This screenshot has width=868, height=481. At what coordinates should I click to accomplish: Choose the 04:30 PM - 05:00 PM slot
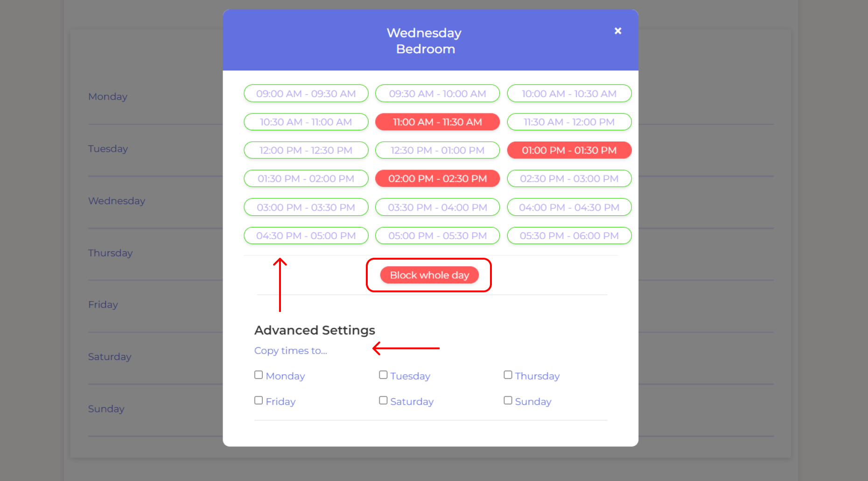point(306,236)
